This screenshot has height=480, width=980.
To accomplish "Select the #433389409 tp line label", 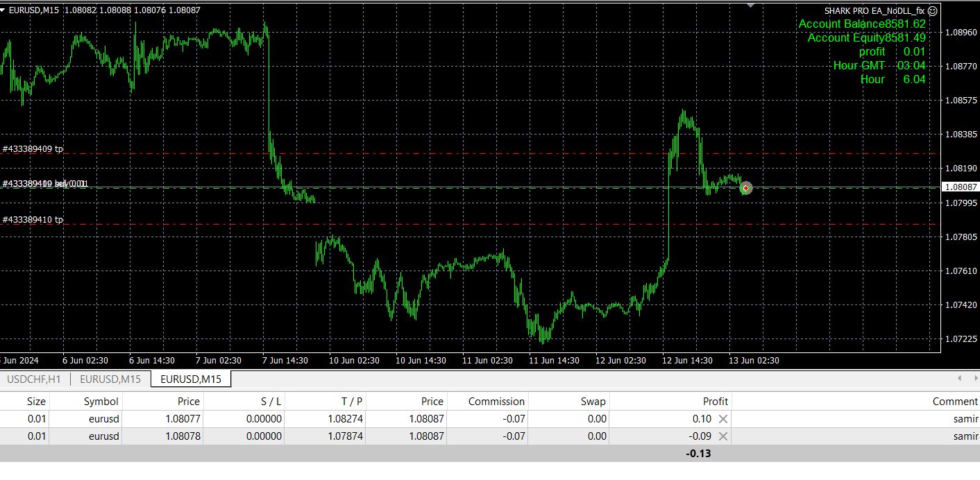I will tap(33, 148).
